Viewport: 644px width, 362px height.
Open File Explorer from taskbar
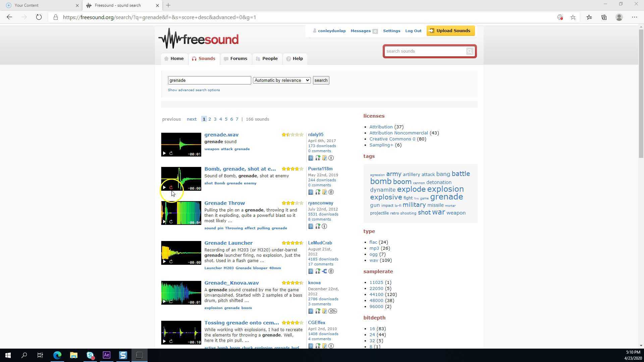[73, 355]
